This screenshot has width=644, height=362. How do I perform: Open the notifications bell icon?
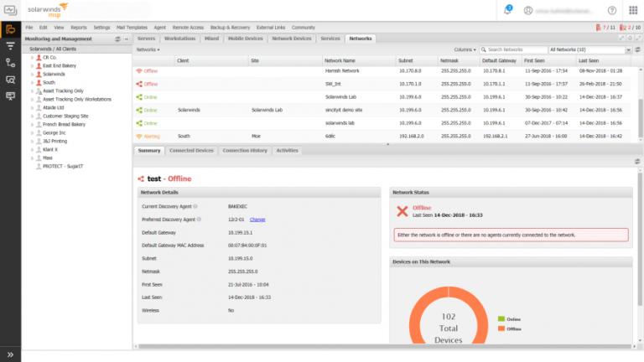click(x=508, y=11)
